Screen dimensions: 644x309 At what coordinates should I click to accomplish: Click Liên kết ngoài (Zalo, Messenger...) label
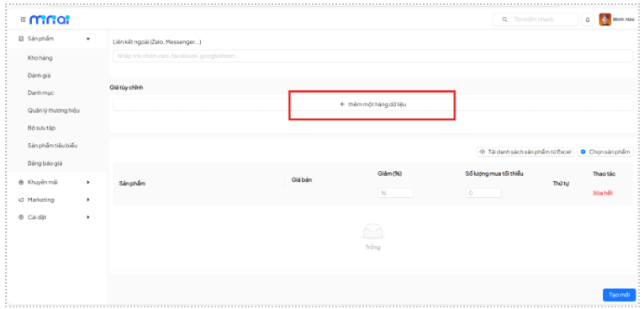(157, 42)
